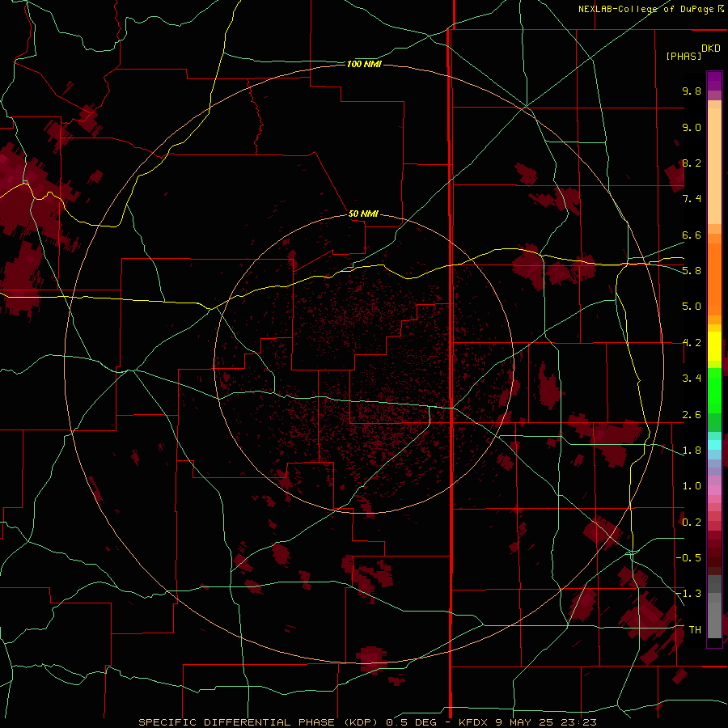
Task: Click the 2.6 value on color scale
Action: pyautogui.click(x=692, y=415)
